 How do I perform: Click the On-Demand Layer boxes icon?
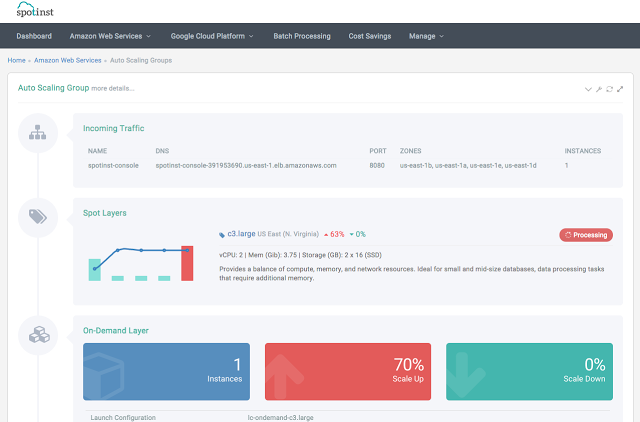[38, 334]
